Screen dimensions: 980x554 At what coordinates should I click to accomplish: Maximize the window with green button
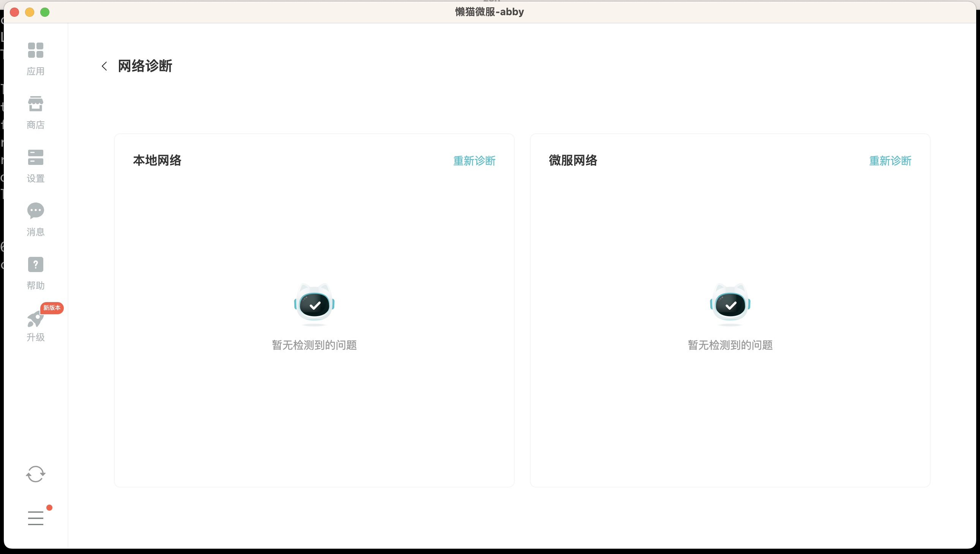pyautogui.click(x=45, y=12)
